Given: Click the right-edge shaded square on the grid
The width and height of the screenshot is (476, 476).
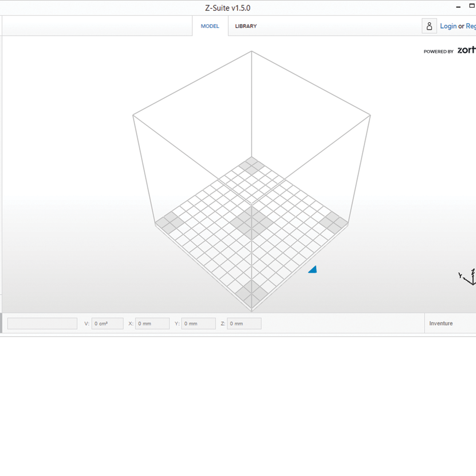Looking at the screenshot, I should point(332,221).
